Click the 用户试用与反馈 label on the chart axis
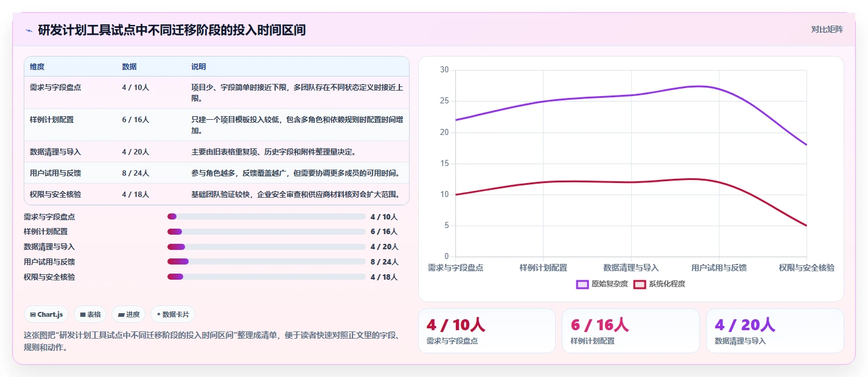Image resolution: width=868 pixels, height=377 pixels. [x=719, y=268]
